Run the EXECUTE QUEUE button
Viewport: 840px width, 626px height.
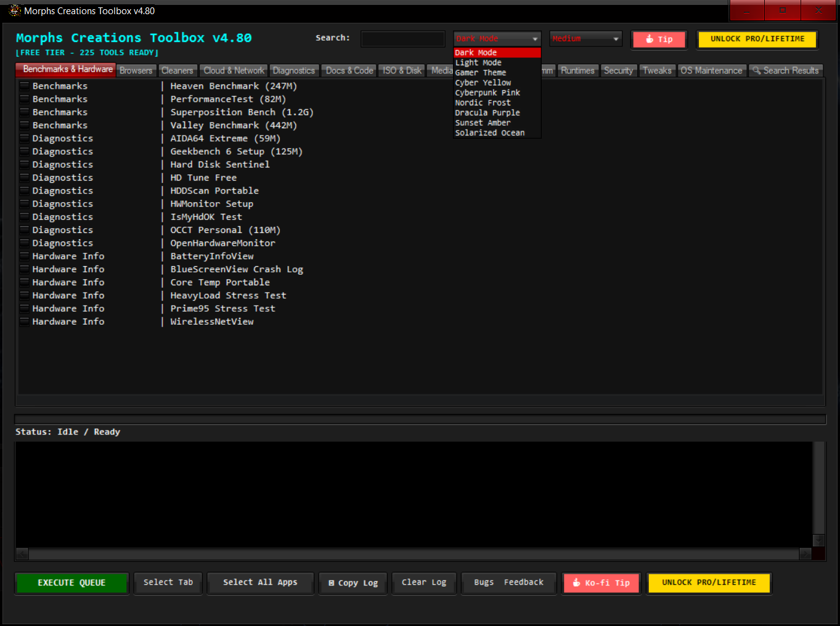pos(71,583)
